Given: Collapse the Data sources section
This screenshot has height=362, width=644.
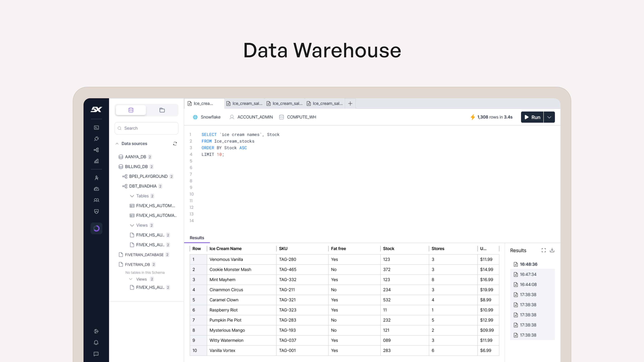Looking at the screenshot, I should pyautogui.click(x=117, y=143).
